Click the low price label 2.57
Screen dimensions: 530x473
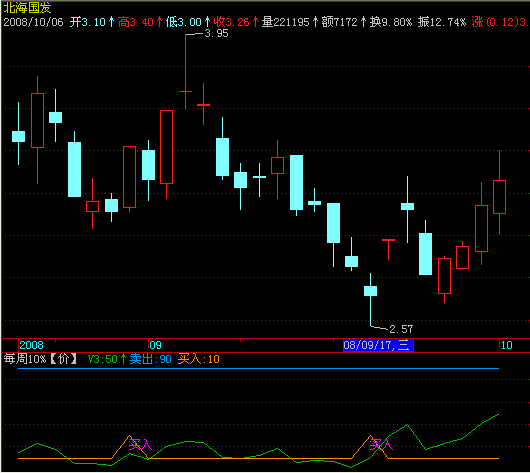(401, 329)
